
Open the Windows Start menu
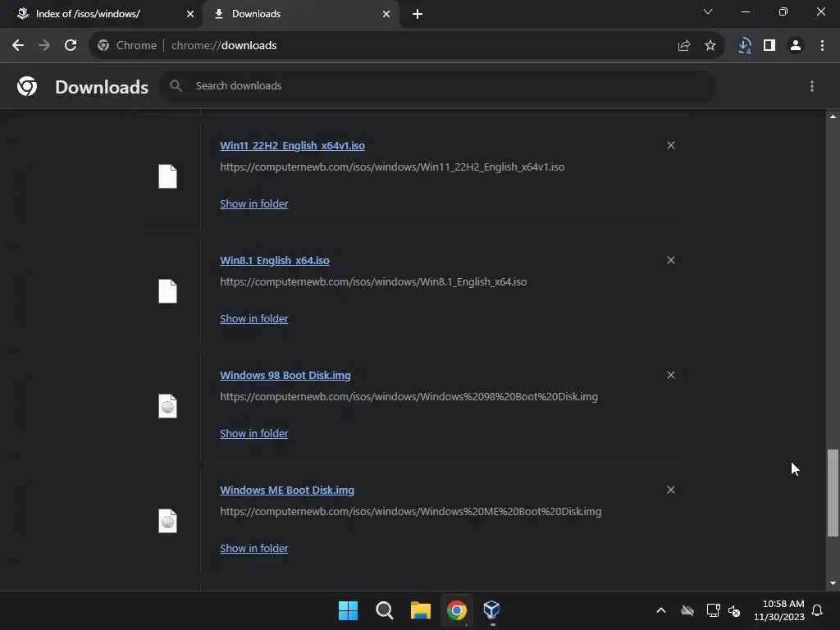(348, 610)
